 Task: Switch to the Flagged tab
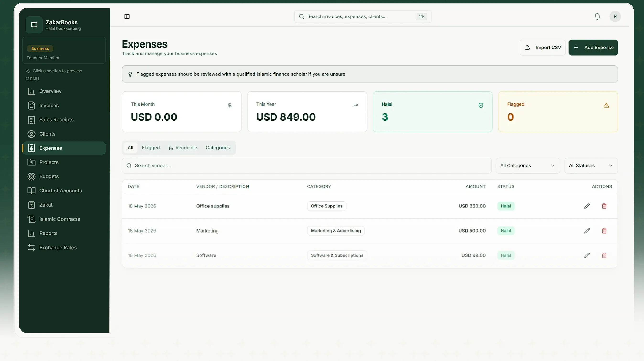click(x=151, y=148)
